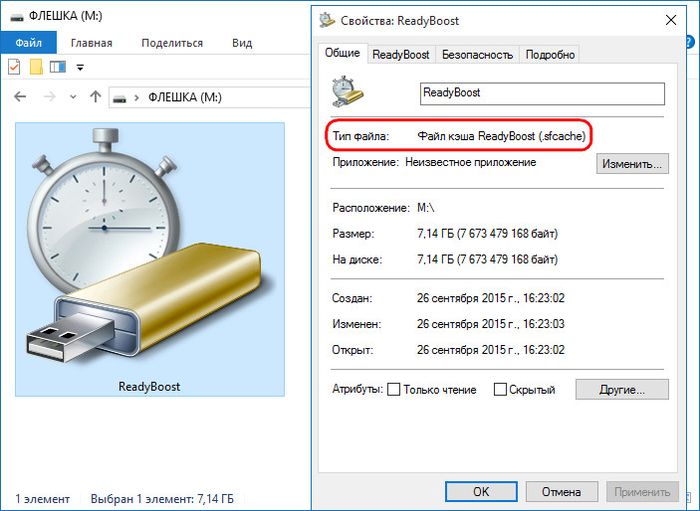This screenshot has height=511, width=700.
Task: Click the Properties quick access icon
Action: [14, 67]
